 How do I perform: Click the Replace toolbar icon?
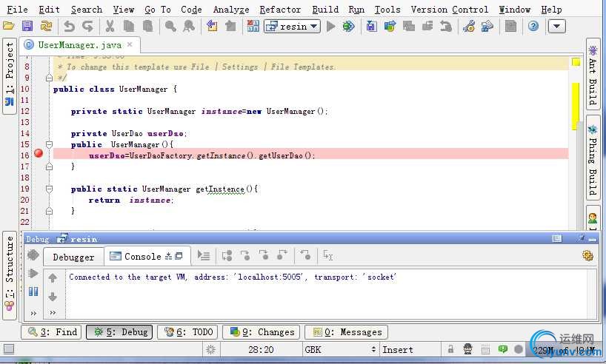(x=189, y=26)
